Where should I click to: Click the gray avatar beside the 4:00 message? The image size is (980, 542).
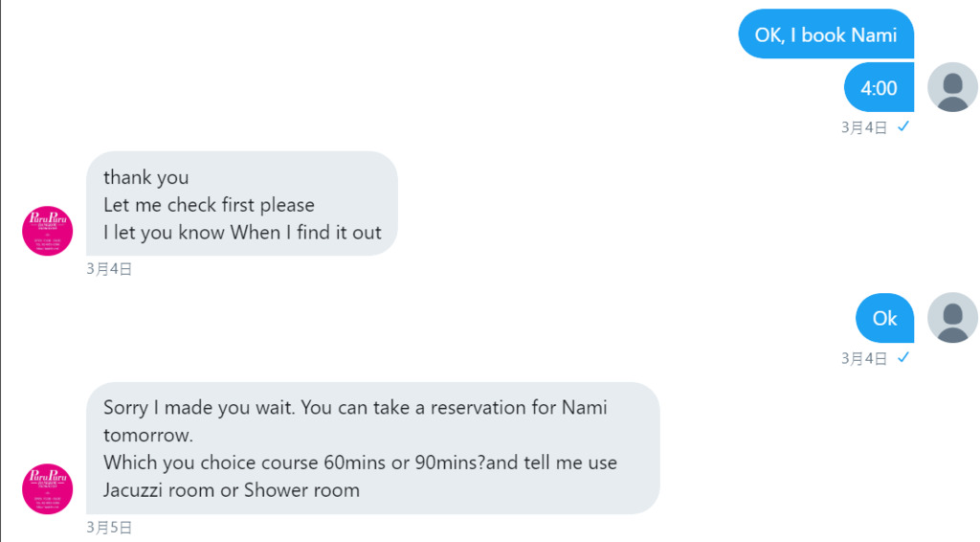point(952,87)
